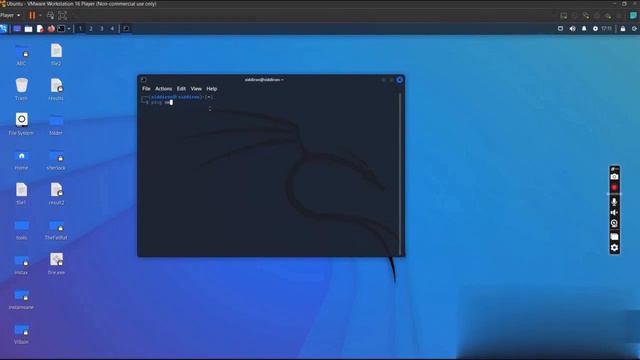Select the sherlock folder on the desktop
Image resolution: width=640 pixels, height=360 pixels.
(x=56, y=160)
